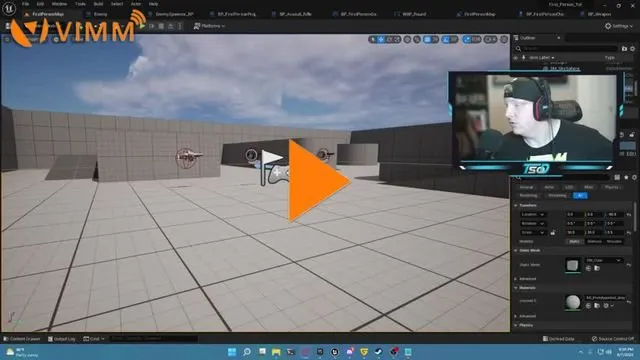Click the Windows Start button on taskbar
Viewport: 640px width, 360px height.
coord(231,351)
